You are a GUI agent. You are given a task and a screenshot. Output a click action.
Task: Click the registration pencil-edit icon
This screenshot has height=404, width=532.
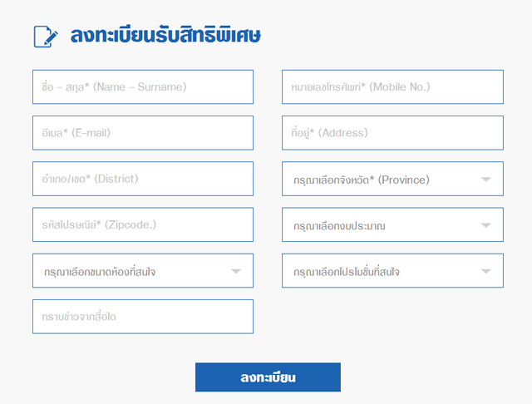pos(46,36)
